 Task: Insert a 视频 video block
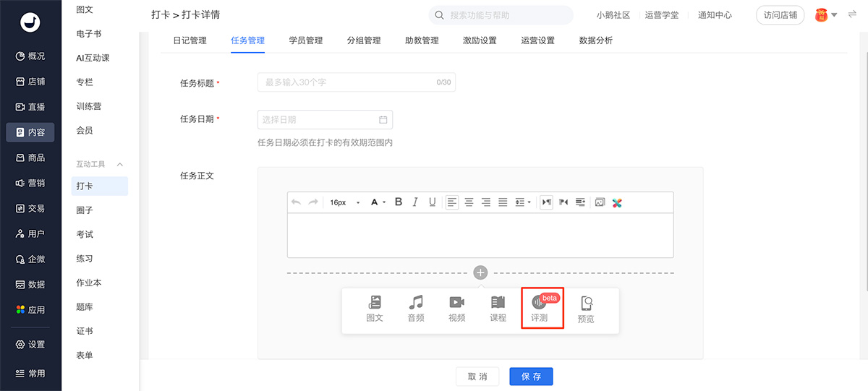tap(456, 308)
